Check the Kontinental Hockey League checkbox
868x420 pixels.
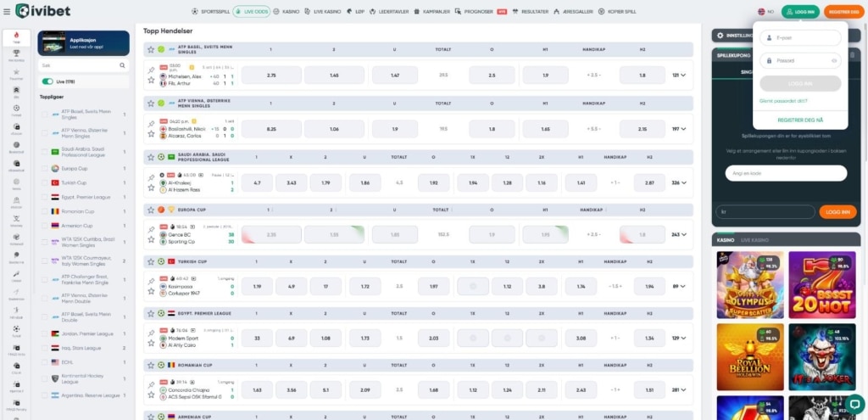(x=44, y=379)
